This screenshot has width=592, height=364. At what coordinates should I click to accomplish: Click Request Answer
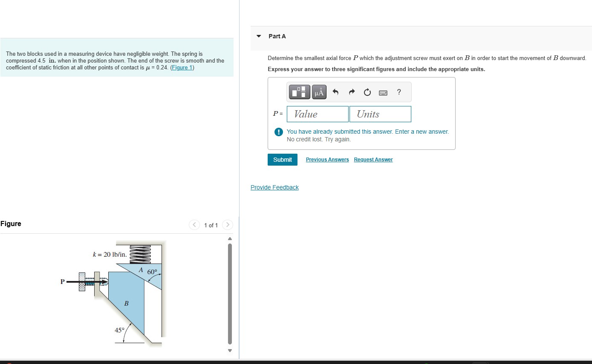(373, 159)
